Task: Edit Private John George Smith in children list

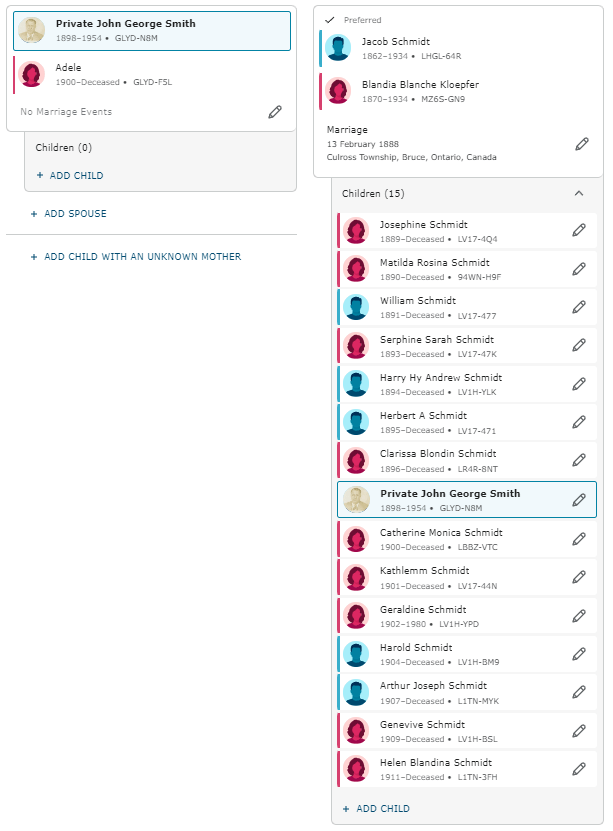Action: pos(578,500)
